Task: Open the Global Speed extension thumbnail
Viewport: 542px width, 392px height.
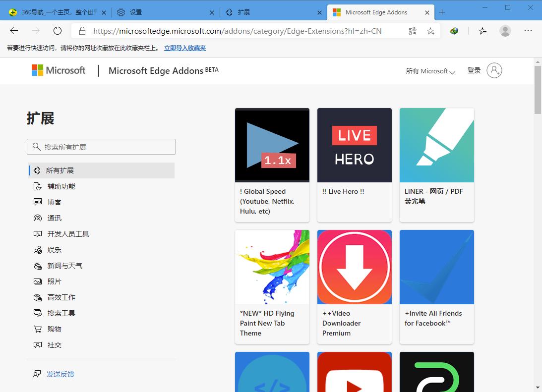Action: (272, 145)
